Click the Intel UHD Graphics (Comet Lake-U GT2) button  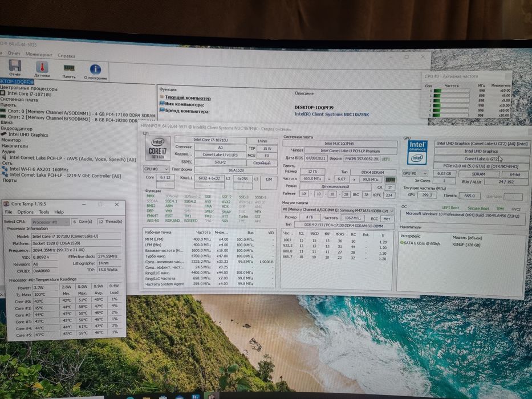click(482, 144)
